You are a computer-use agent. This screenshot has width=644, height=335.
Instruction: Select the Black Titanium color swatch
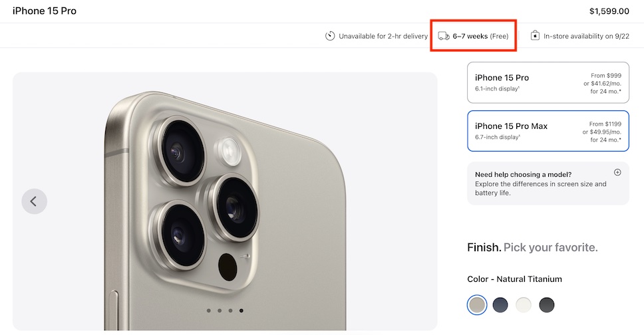click(x=546, y=305)
